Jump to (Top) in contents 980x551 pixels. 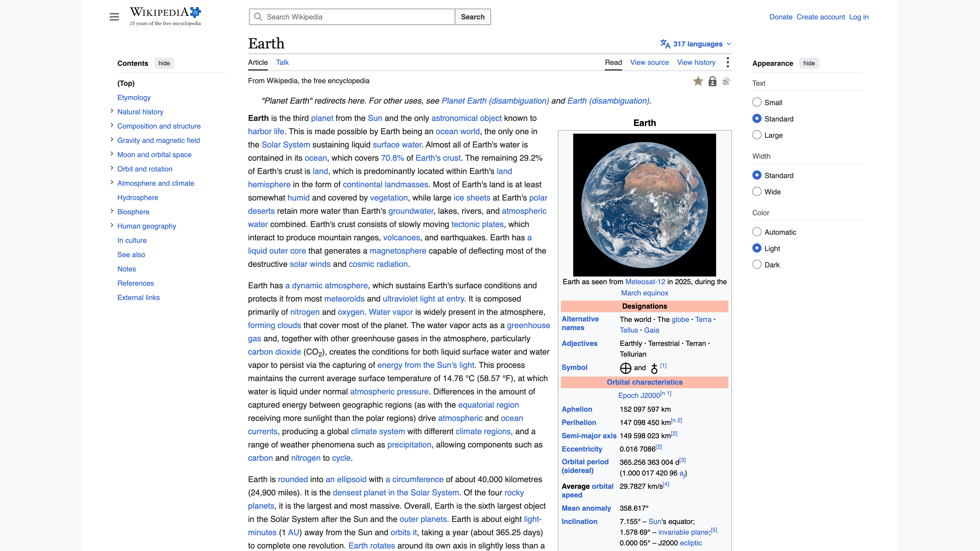[126, 83]
